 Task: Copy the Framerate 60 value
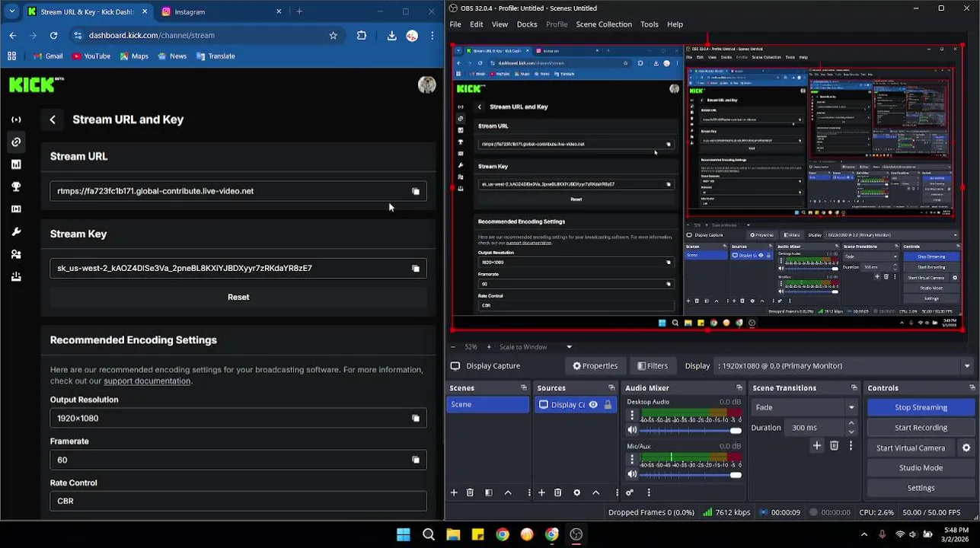(x=416, y=460)
